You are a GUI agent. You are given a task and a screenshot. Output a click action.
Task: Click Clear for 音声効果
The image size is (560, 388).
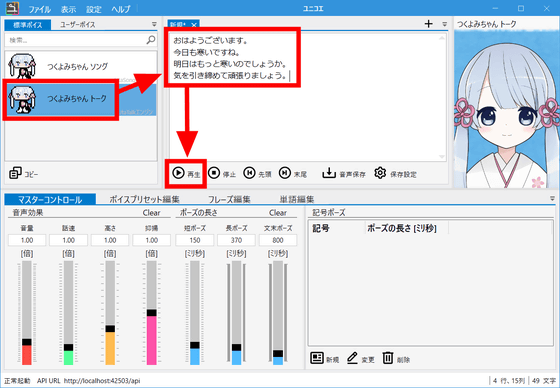(151, 213)
